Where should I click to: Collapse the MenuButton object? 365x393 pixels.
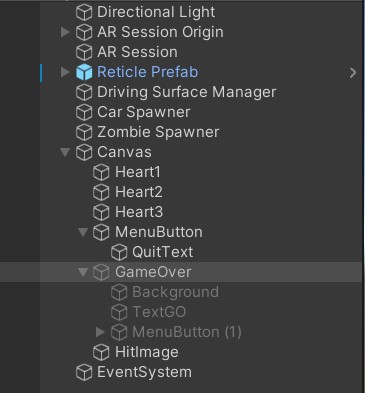(x=83, y=232)
